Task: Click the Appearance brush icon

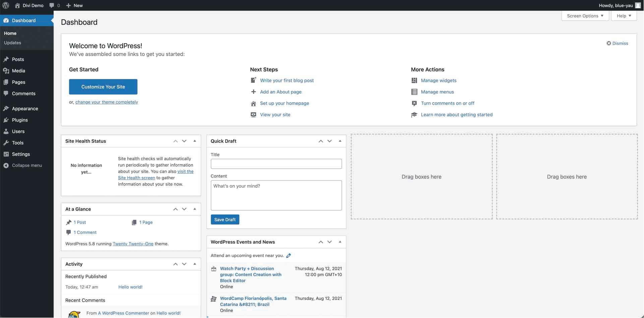Action: (x=6, y=108)
